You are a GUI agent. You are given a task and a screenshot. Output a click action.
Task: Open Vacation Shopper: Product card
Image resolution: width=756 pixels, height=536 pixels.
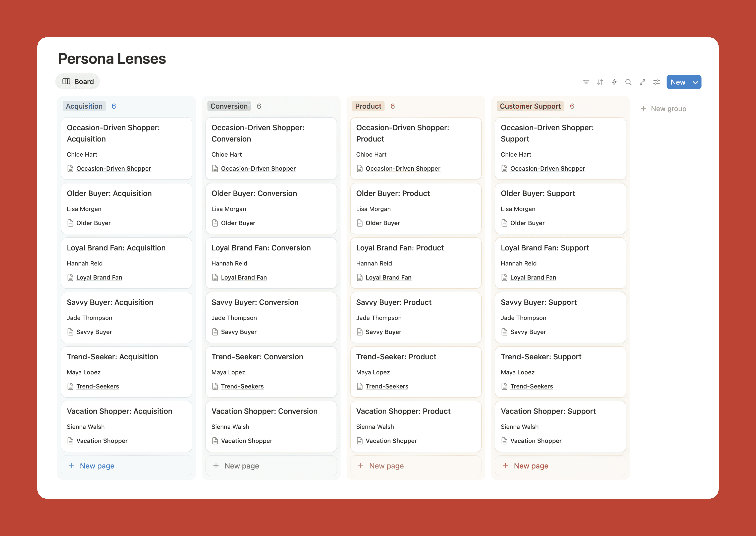403,411
